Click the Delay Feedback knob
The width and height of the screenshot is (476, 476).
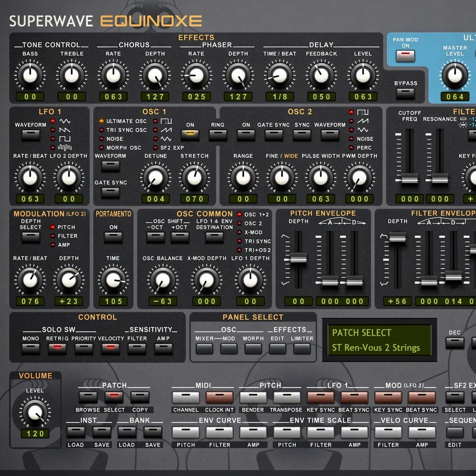pos(321,75)
